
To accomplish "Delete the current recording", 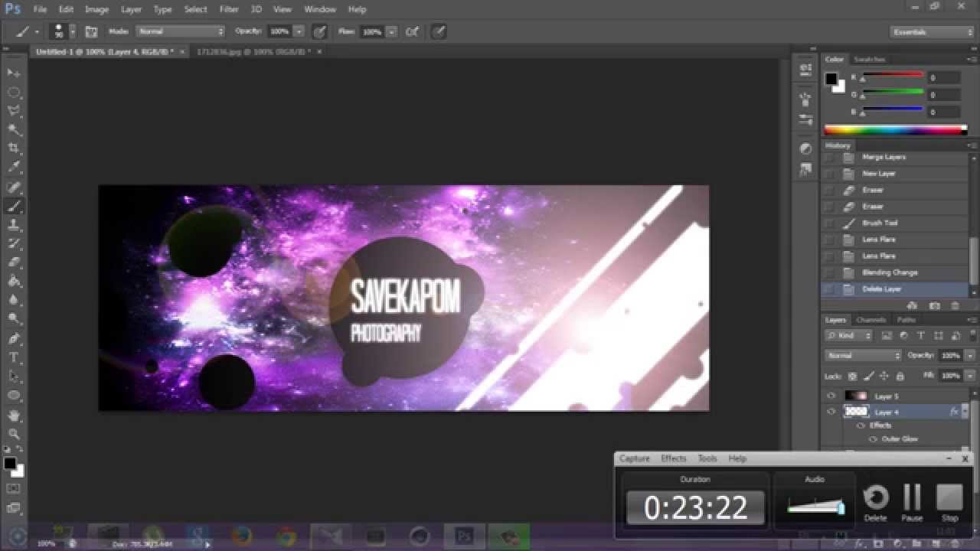I will [875, 501].
